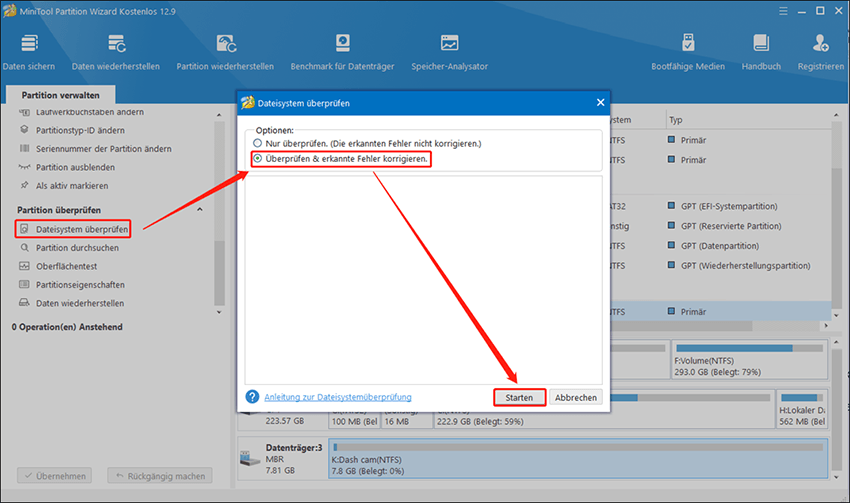Click the Partitionstyp-ID ändern icon
Image resolution: width=850 pixels, height=503 pixels.
[x=24, y=130]
